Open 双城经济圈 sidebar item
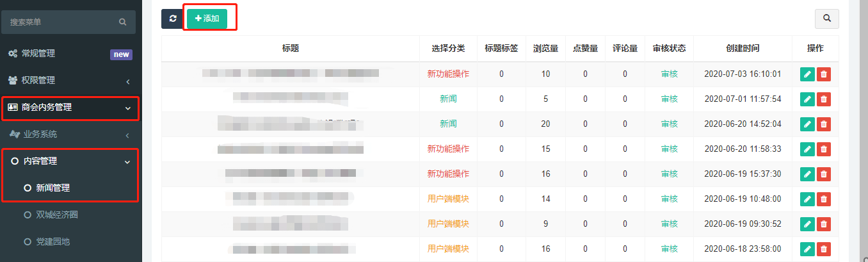 tap(57, 215)
